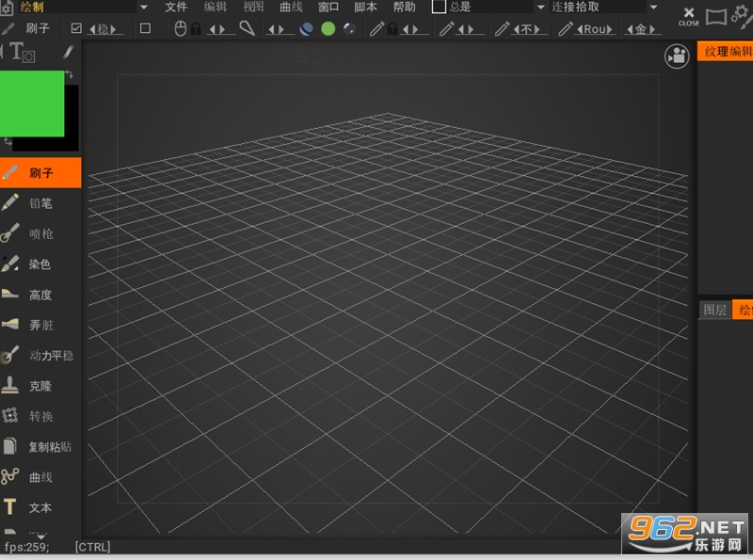Click the small reset colors icon below swatches
The width and height of the screenshot is (753, 560).
coord(8,142)
